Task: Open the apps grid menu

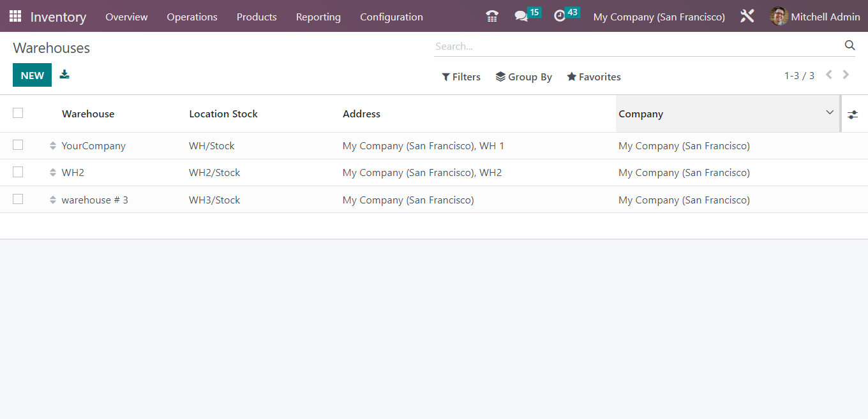Action: coord(14,16)
